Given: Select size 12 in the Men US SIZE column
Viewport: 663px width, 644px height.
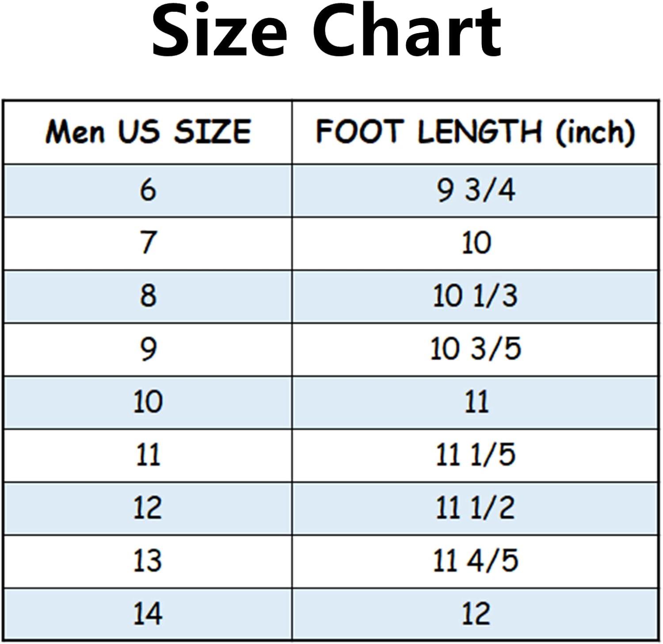Looking at the screenshot, I should [148, 508].
